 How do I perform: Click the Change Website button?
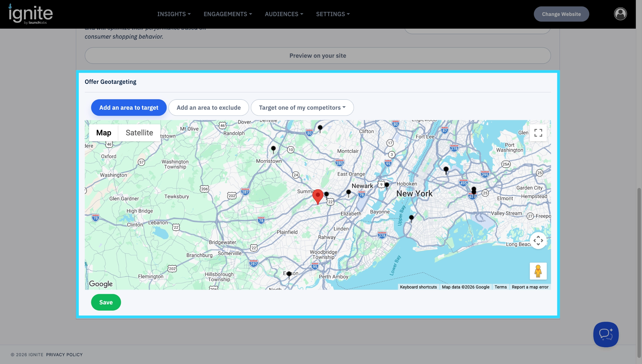pos(561,14)
